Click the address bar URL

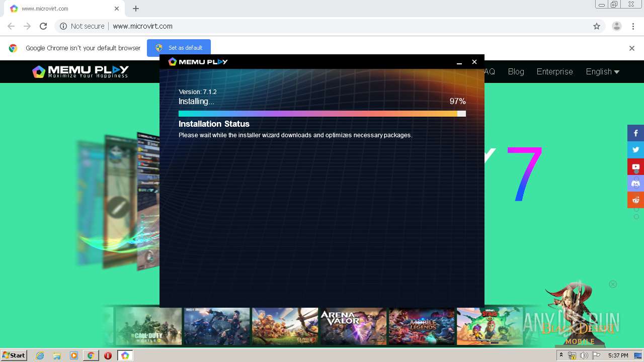142,26
